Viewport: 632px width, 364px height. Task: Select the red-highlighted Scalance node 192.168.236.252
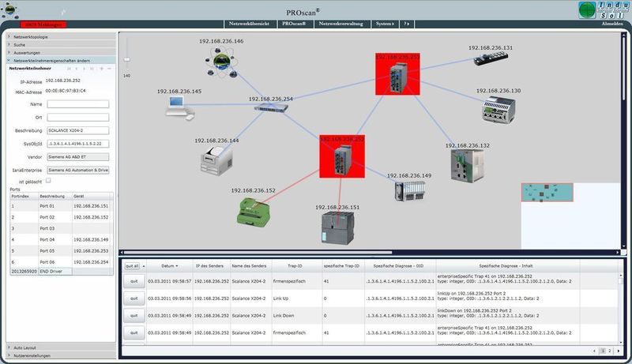342,156
